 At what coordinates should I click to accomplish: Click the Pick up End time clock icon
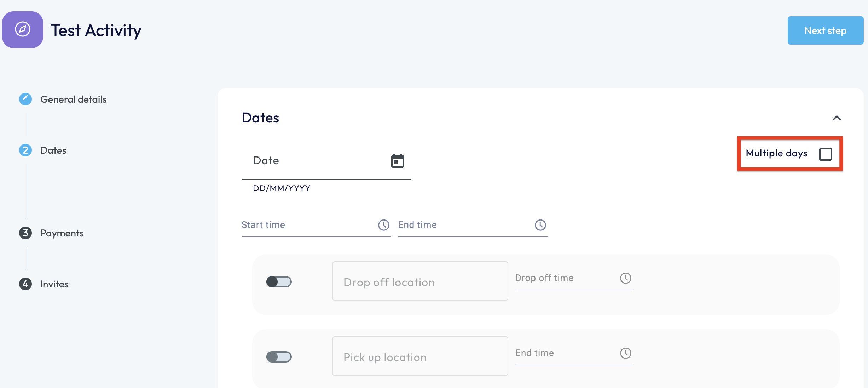click(x=625, y=353)
